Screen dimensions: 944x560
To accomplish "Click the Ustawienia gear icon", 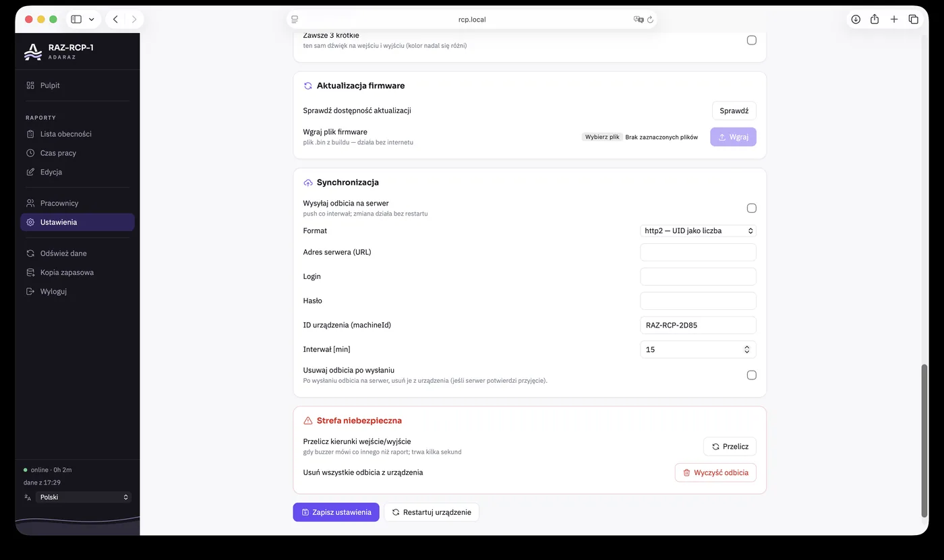I will click(x=30, y=222).
